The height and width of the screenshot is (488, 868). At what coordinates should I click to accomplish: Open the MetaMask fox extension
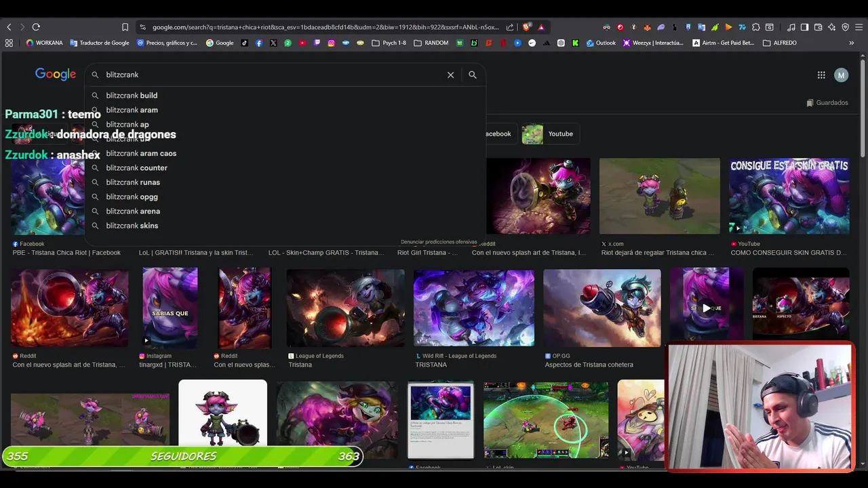(647, 27)
